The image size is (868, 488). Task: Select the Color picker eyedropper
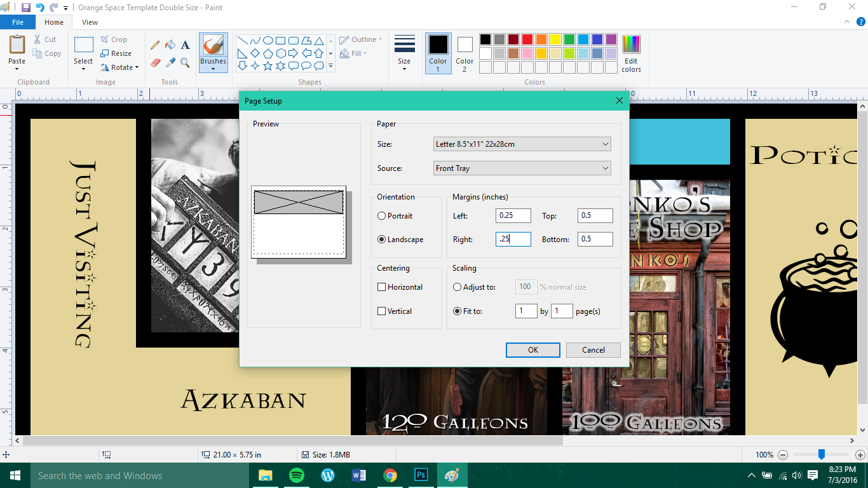click(170, 62)
